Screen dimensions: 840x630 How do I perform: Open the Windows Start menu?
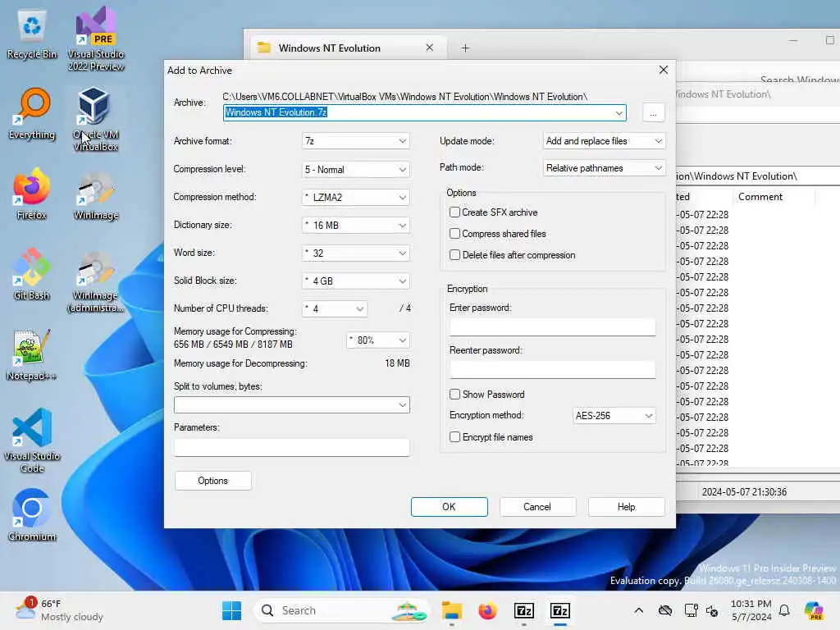click(232, 610)
